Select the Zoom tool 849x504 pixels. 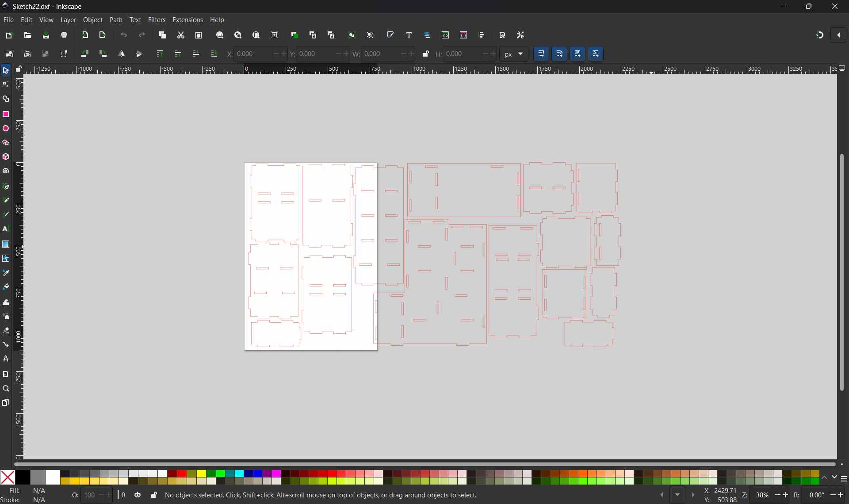pos(6,389)
